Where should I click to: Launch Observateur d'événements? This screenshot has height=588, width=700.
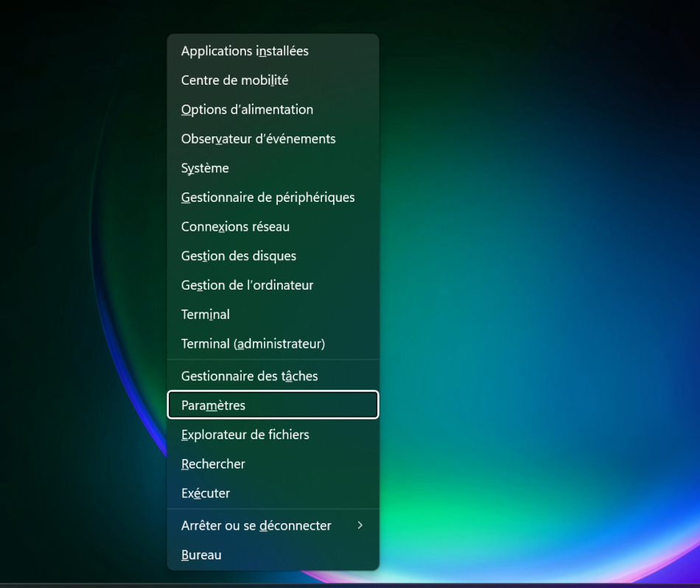click(x=258, y=139)
